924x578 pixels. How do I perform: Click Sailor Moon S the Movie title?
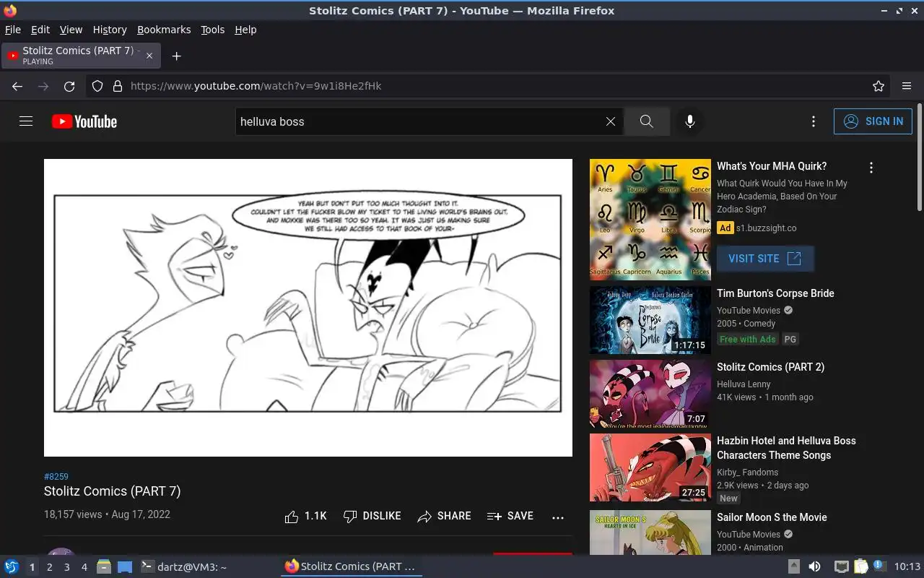pyautogui.click(x=772, y=517)
